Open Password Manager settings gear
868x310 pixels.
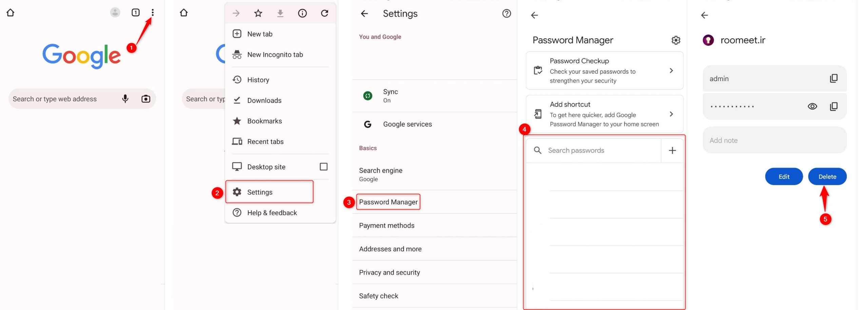pyautogui.click(x=676, y=40)
